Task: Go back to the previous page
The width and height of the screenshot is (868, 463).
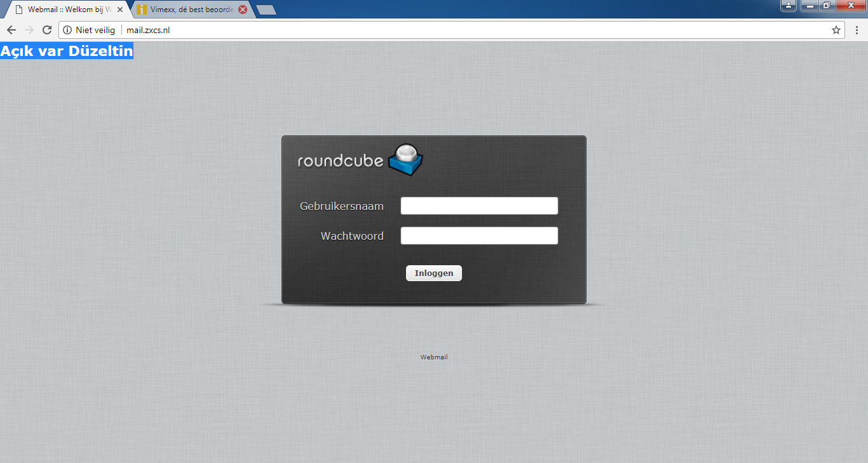Action: tap(11, 30)
